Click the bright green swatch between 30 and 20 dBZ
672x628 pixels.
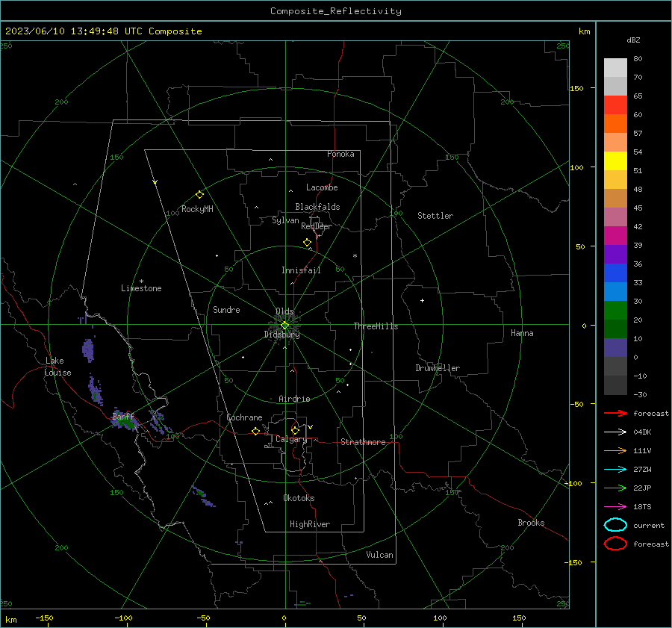(x=615, y=311)
